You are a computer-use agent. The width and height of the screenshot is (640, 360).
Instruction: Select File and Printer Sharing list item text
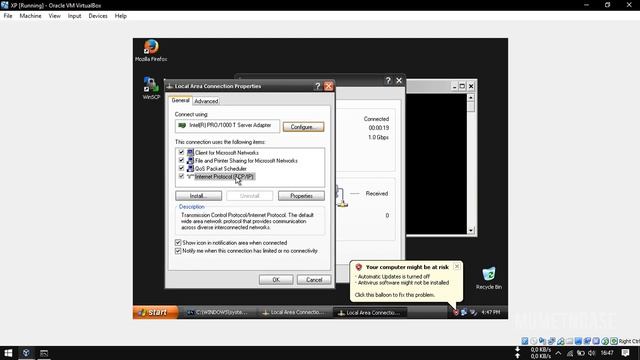[x=246, y=160]
